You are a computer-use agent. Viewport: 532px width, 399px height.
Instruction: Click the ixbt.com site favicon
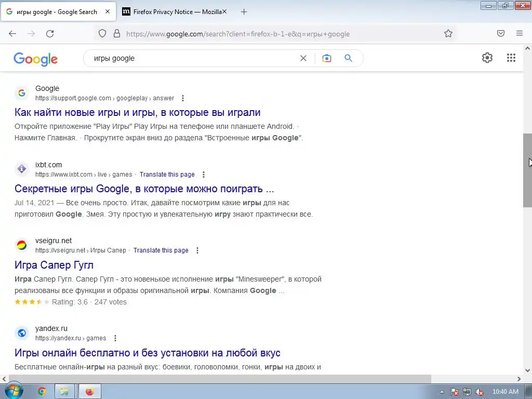tap(22, 169)
